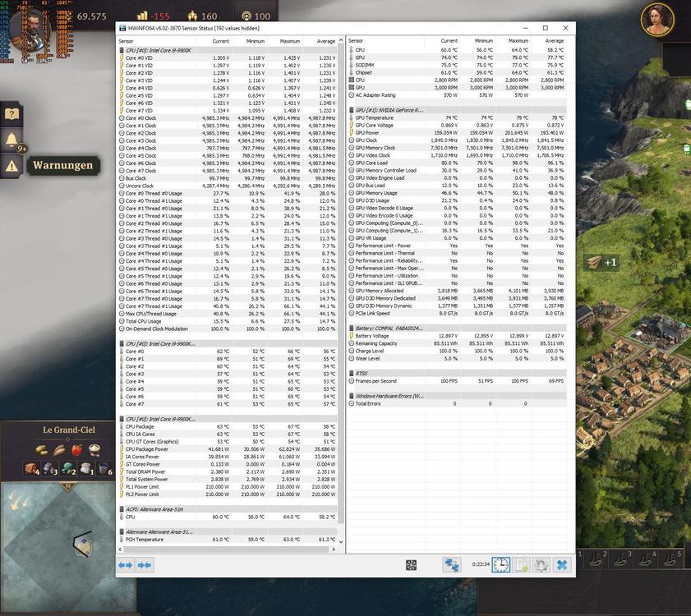Click the fan control icon
The image size is (691, 616).
coord(412,565)
